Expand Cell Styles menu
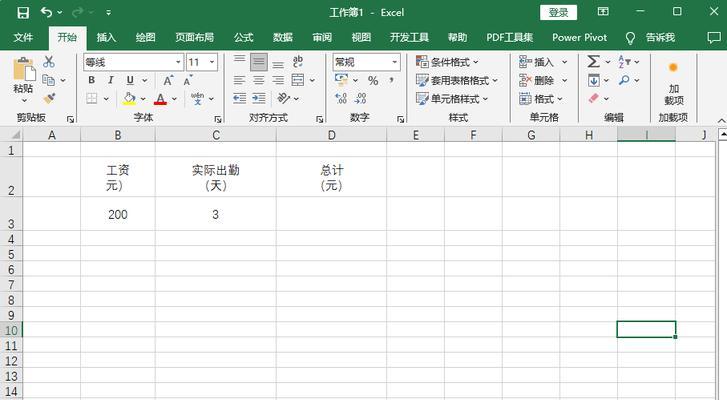This screenshot has width=727, height=400. pos(452,98)
